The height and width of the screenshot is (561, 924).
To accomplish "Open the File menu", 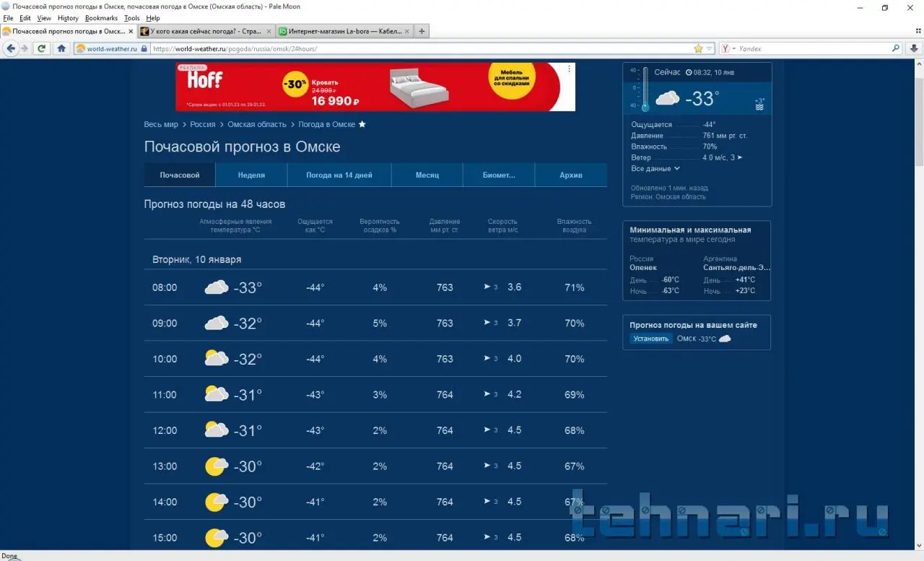I will coord(9,18).
